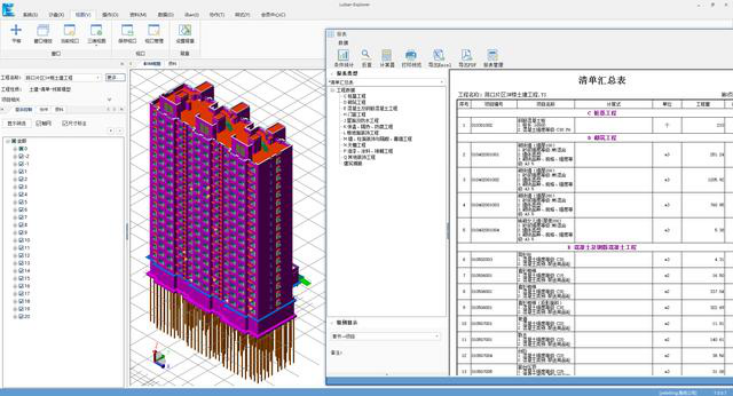Switch to the 视图(V) ribbon tab

coord(83,15)
